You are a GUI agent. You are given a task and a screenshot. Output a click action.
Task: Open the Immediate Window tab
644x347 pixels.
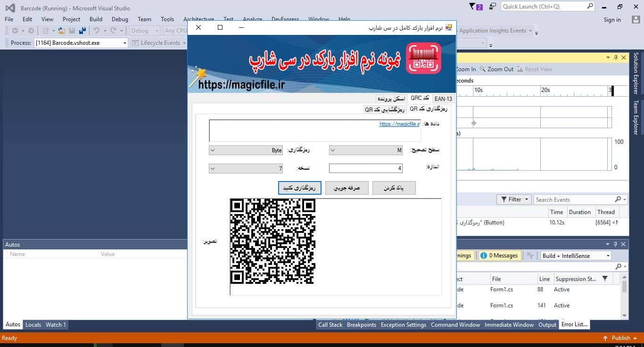pyautogui.click(x=509, y=325)
